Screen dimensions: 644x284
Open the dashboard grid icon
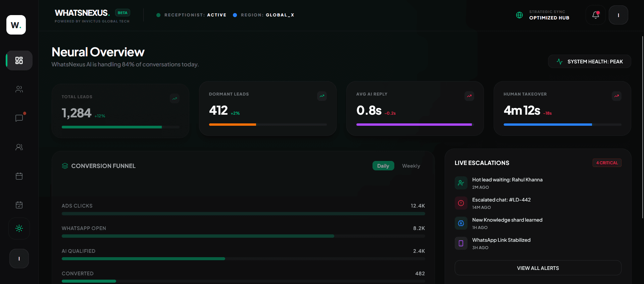19,60
